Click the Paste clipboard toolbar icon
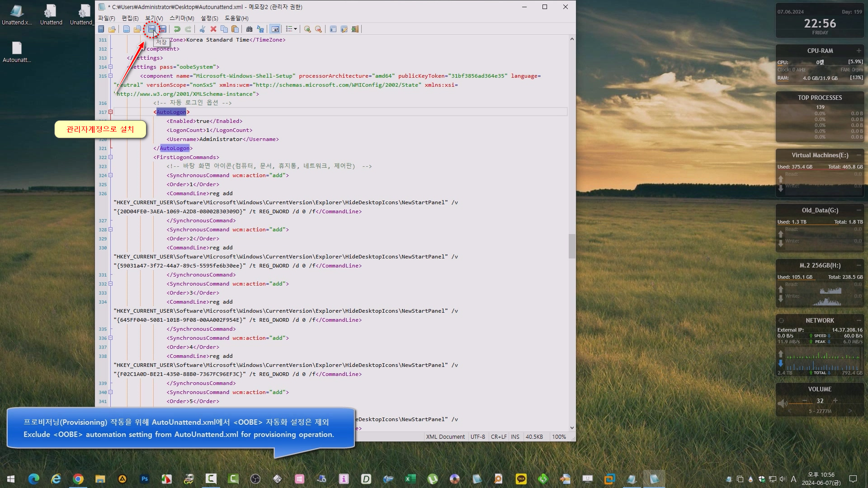 (x=235, y=29)
